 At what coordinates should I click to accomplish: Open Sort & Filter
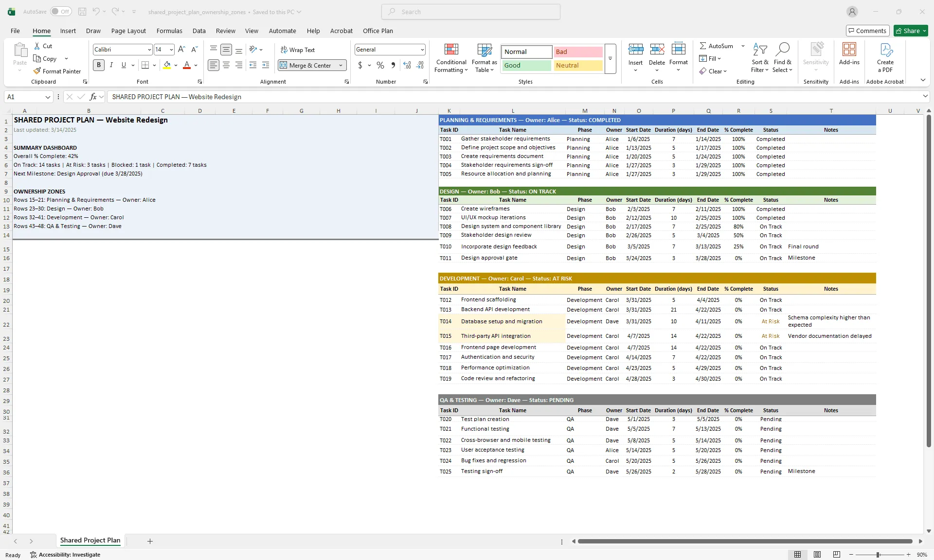click(759, 57)
